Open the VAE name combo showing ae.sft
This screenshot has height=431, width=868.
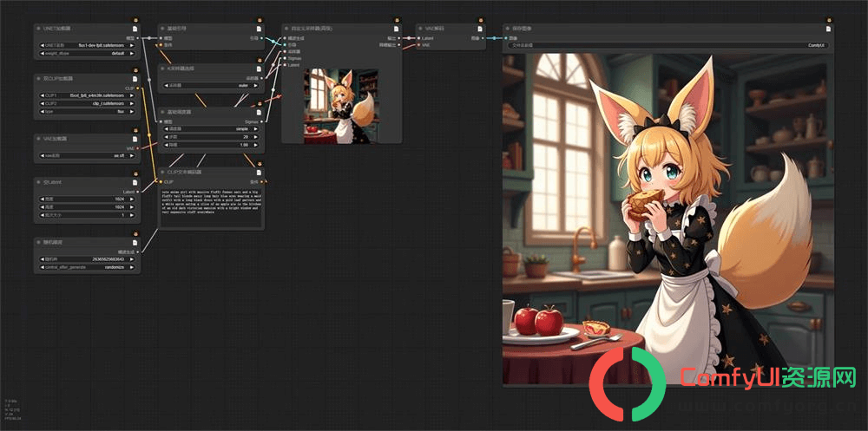(87, 156)
